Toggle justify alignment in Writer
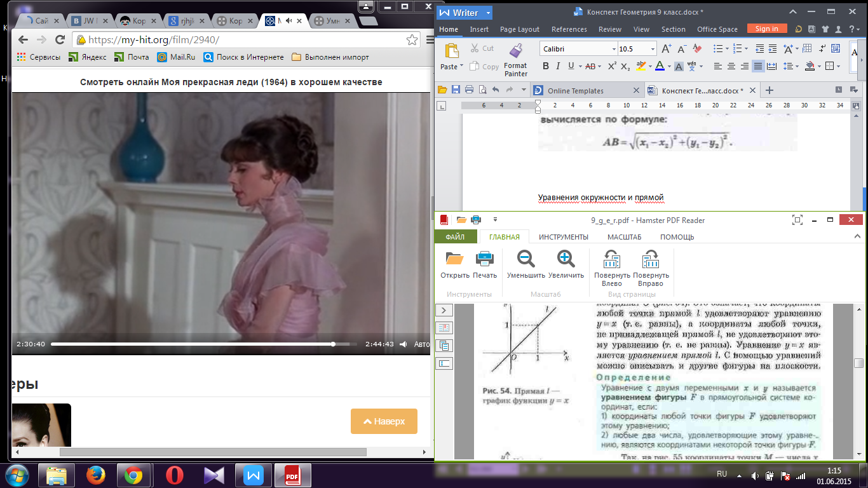The height and width of the screenshot is (488, 868). pyautogui.click(x=758, y=66)
